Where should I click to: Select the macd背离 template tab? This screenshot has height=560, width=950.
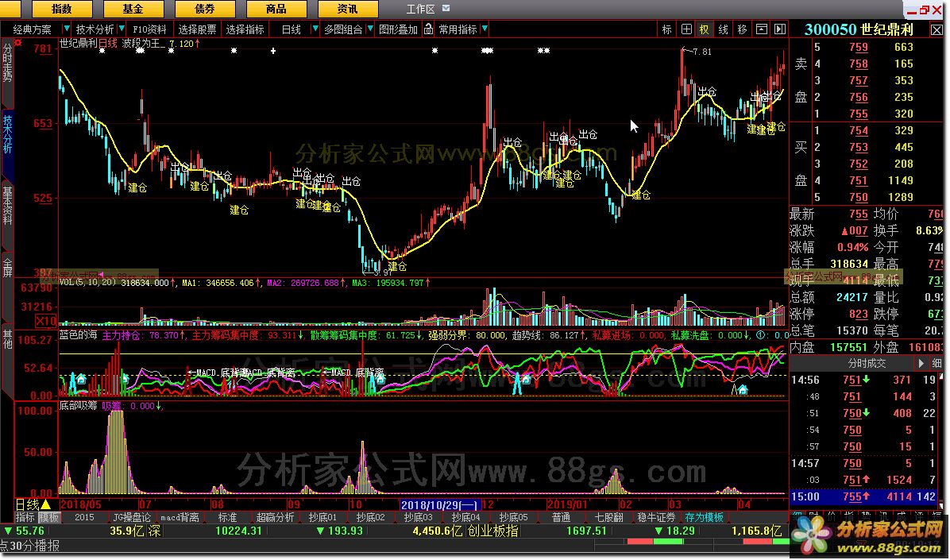(x=180, y=518)
